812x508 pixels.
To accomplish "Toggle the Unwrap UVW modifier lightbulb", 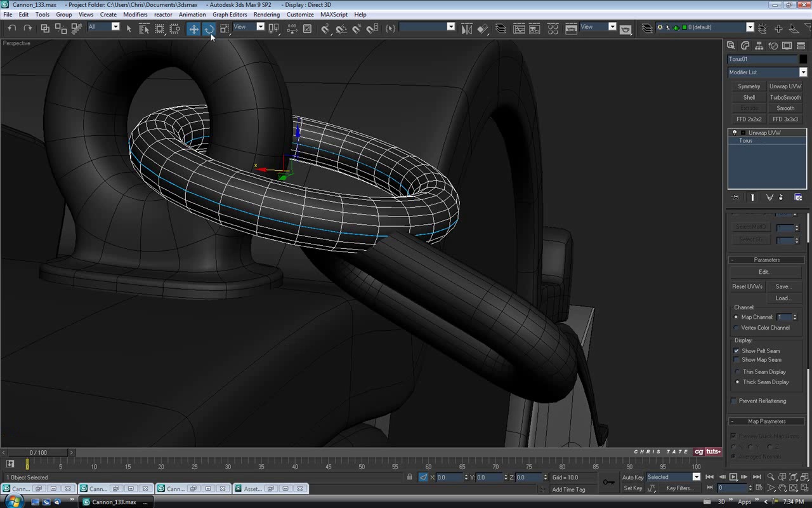I will 735,133.
